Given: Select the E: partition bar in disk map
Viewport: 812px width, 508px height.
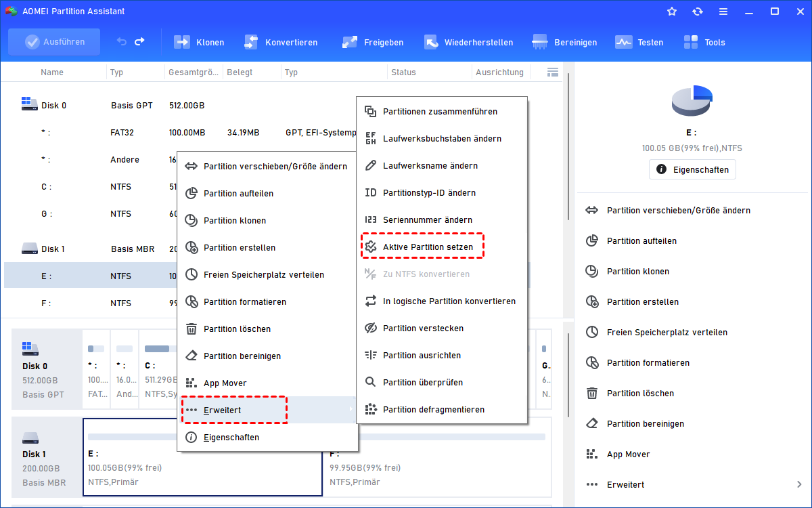Looking at the screenshot, I should tap(202, 458).
